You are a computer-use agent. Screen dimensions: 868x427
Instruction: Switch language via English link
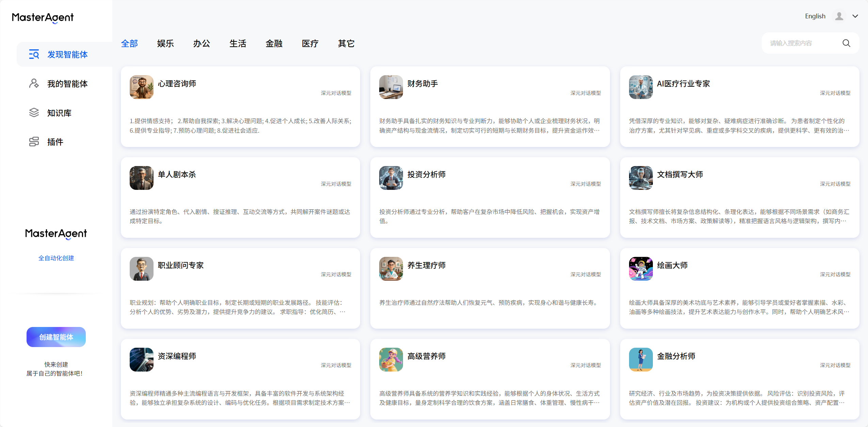(x=815, y=16)
